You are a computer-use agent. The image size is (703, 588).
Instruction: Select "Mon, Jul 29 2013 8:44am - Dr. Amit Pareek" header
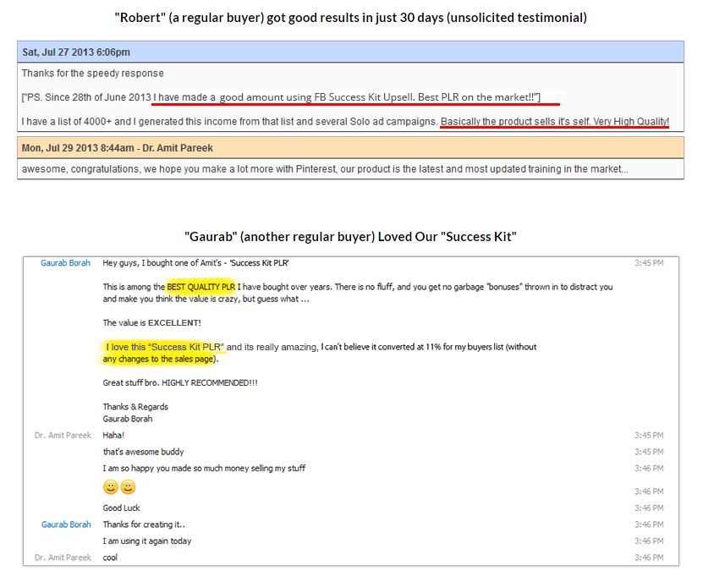click(350, 147)
